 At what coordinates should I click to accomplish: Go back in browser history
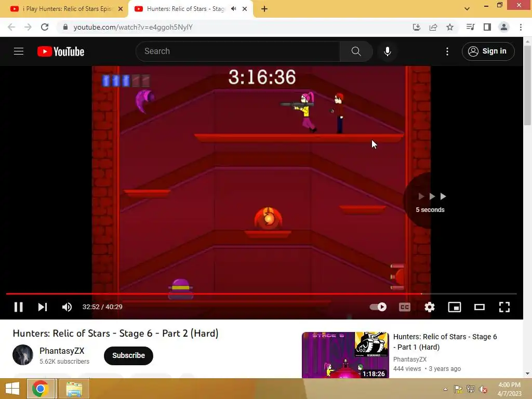pyautogui.click(x=11, y=27)
